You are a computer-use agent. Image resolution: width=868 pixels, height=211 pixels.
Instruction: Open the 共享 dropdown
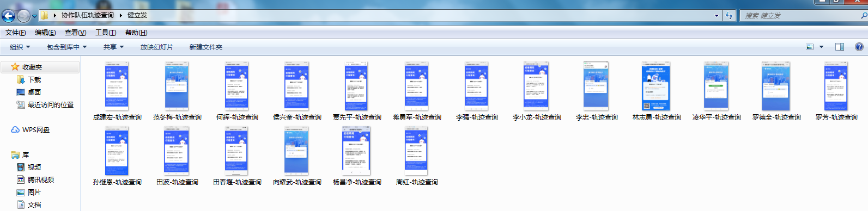click(113, 47)
